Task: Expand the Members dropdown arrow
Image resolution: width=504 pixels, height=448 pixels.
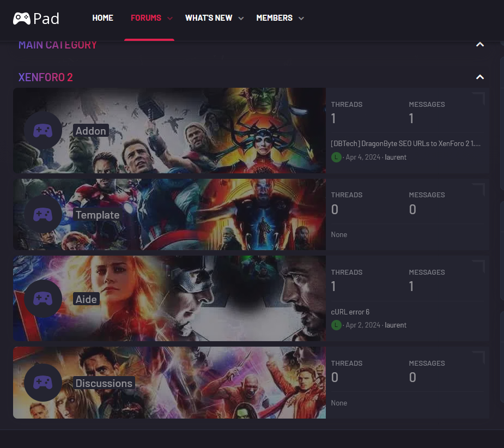Action: pos(301,19)
